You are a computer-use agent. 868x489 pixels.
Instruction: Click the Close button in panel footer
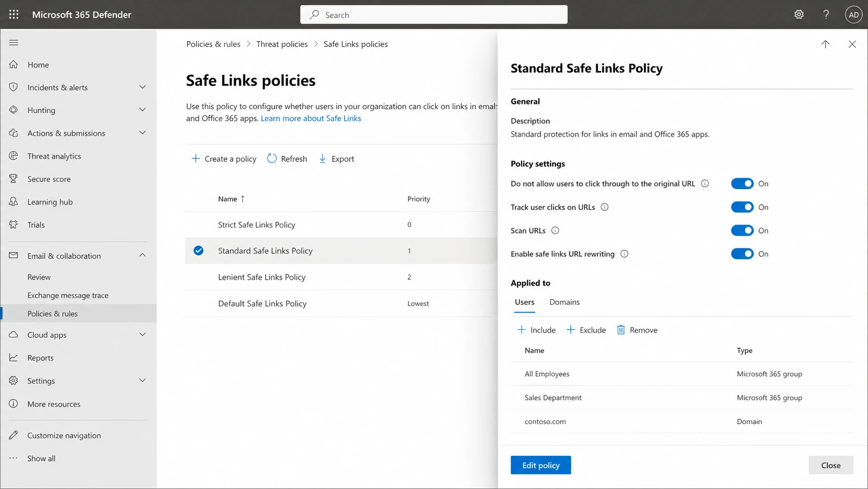[x=831, y=465]
